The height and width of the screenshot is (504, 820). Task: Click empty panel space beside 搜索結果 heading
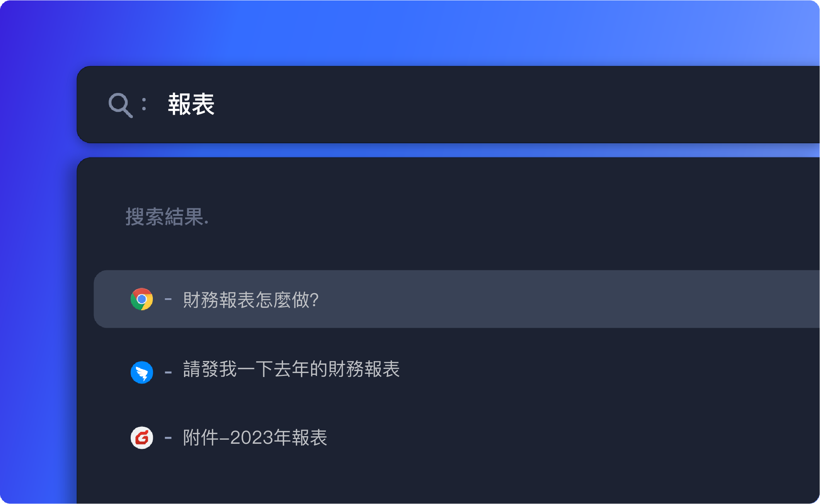(472, 217)
